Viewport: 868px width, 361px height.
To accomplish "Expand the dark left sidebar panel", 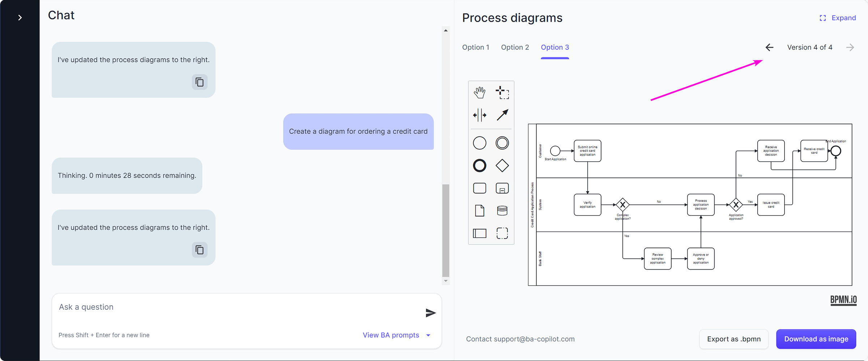I will pos(20,17).
